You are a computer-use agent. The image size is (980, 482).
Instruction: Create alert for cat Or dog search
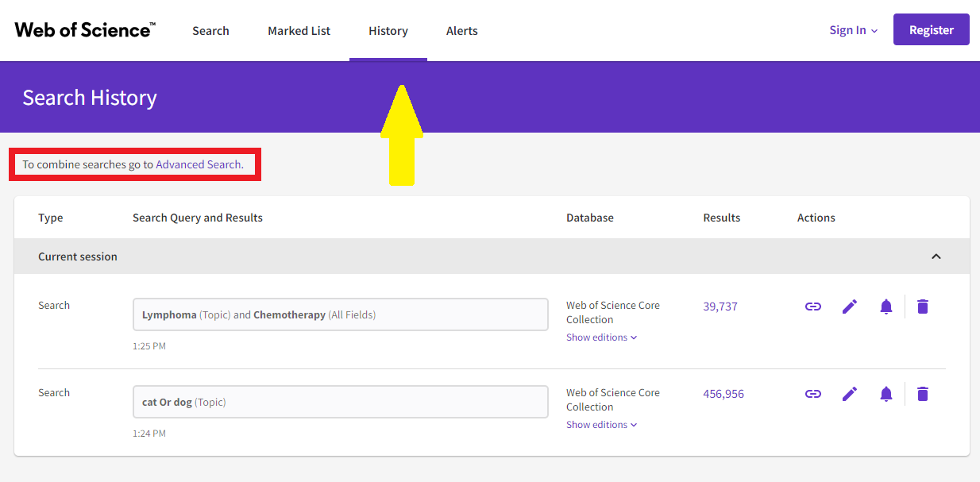point(886,394)
